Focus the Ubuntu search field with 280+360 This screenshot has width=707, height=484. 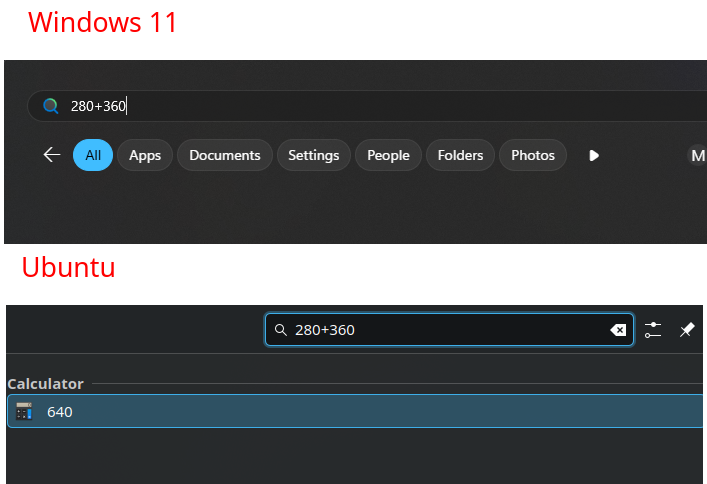440,330
